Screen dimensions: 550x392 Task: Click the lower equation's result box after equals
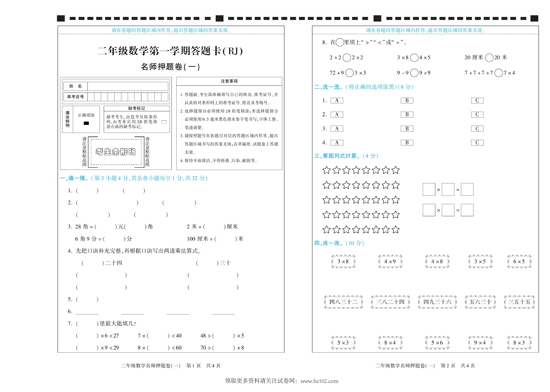pos(467,210)
